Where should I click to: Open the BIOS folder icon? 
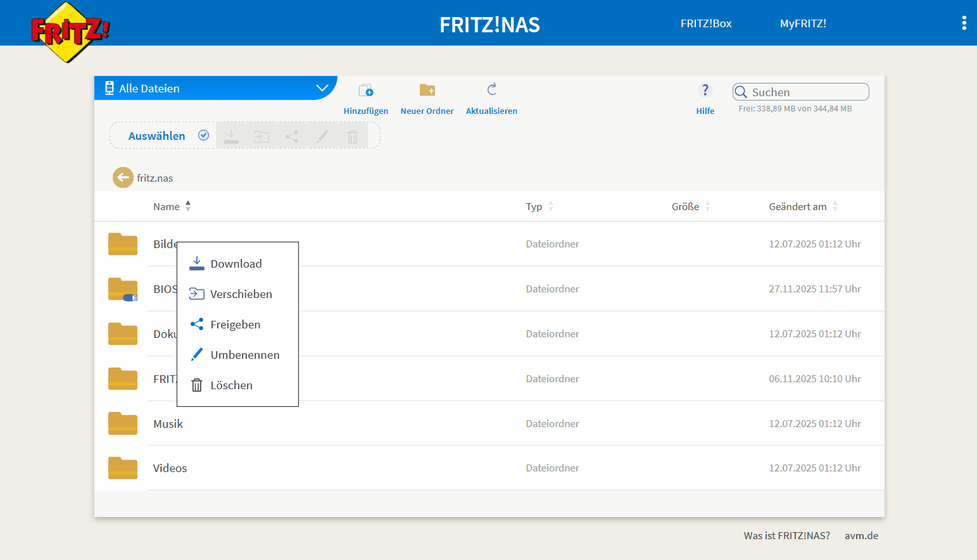(123, 289)
